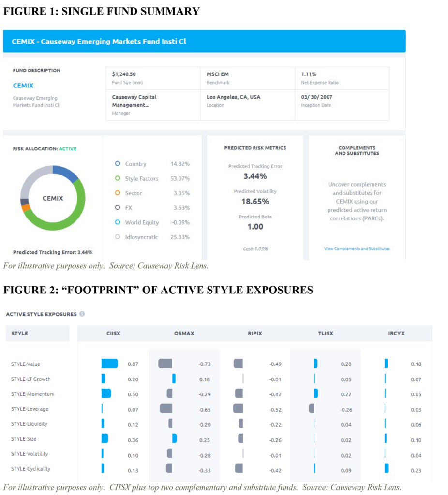
Task: Click the 03/30/2007 inception date
Action: click(x=316, y=97)
